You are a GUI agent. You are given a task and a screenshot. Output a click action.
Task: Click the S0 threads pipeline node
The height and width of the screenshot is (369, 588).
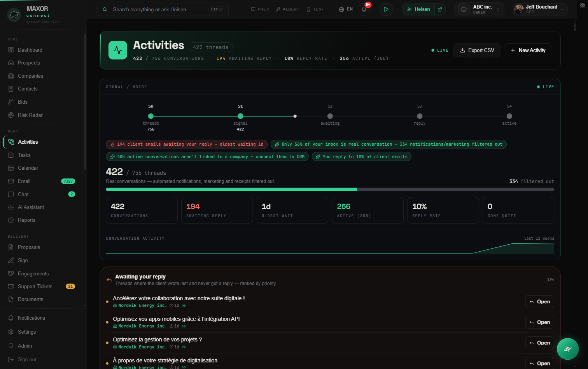pyautogui.click(x=151, y=116)
